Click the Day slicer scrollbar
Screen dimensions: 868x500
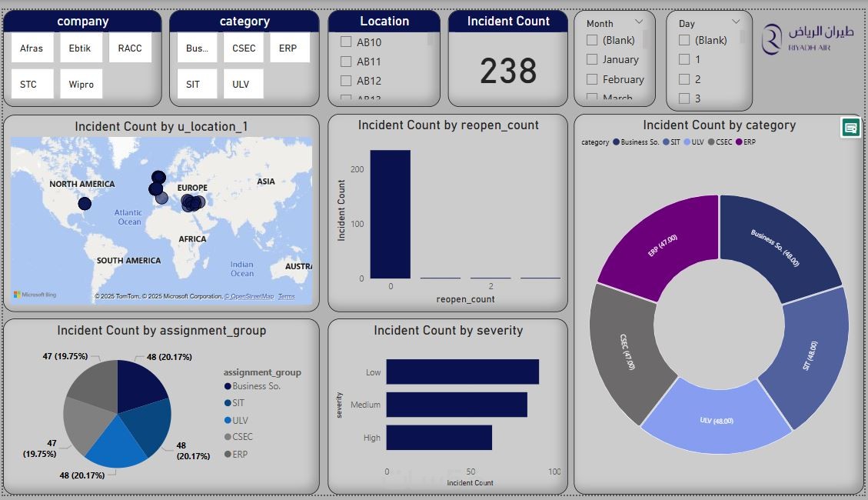(x=742, y=37)
